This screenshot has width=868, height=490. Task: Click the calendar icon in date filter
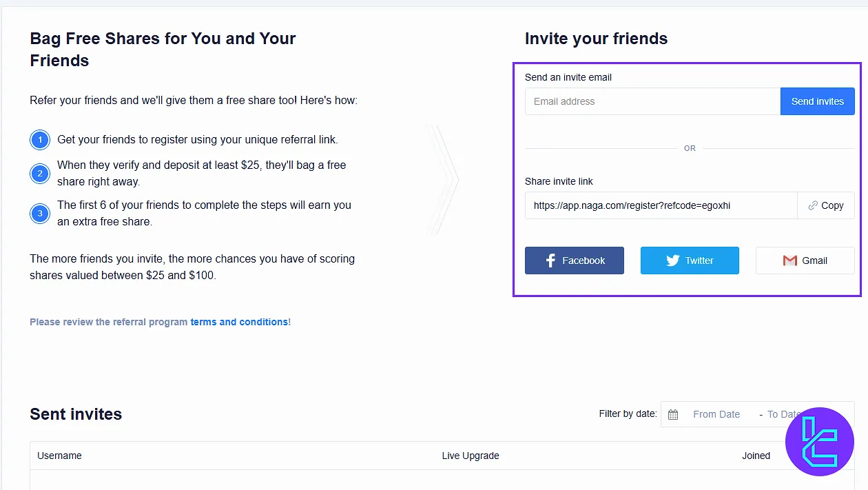(x=673, y=414)
